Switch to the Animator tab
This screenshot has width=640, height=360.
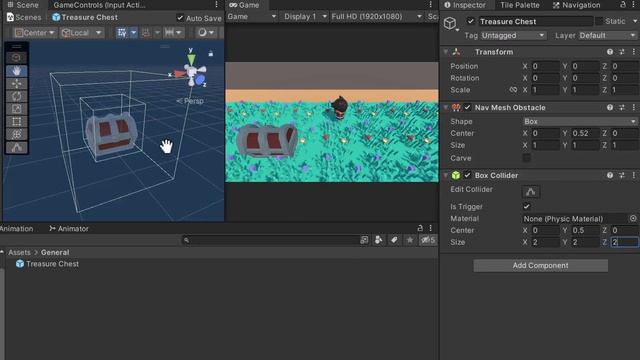69,229
